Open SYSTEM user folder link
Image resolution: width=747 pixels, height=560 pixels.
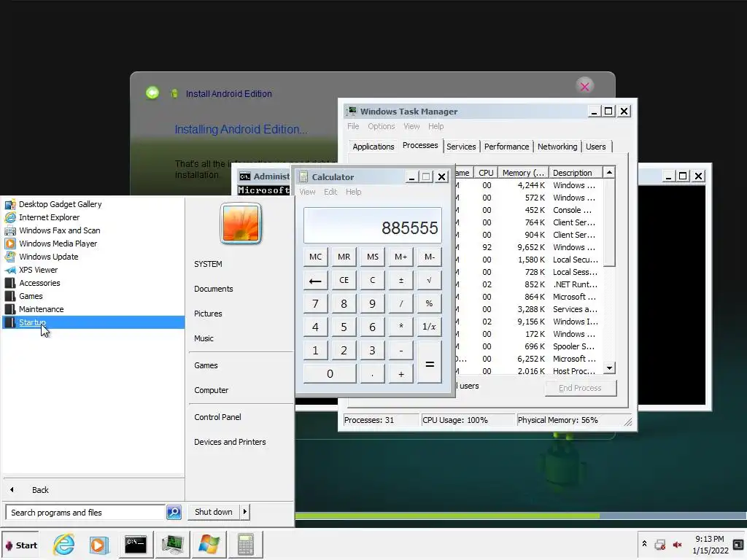pos(208,264)
